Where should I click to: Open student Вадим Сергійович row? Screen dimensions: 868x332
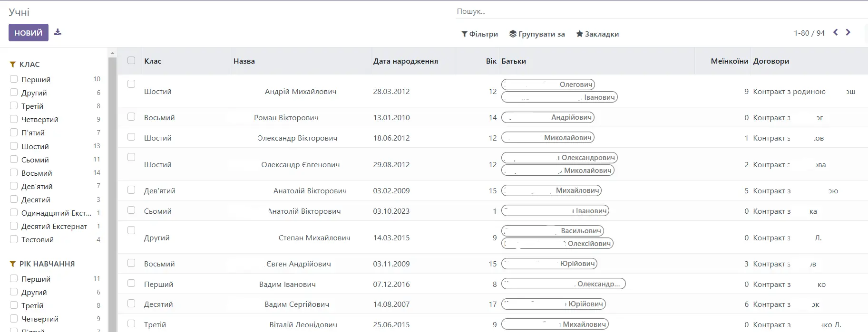492,304
